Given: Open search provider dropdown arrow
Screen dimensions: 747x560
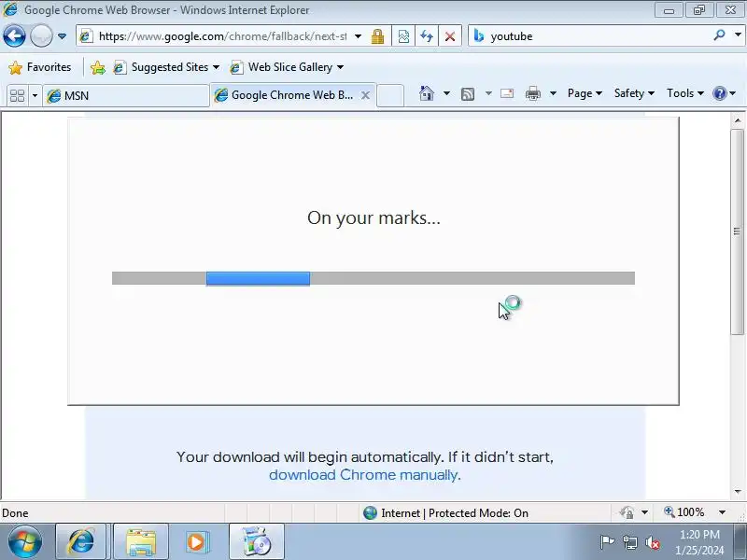Looking at the screenshot, I should (738, 35).
